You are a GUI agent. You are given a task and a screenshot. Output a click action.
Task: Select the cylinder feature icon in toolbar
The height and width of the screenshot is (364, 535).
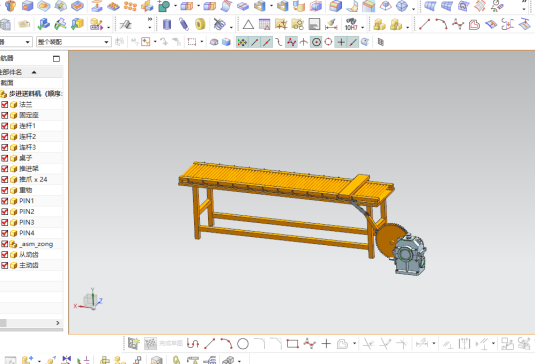pyautogui.click(x=167, y=25)
